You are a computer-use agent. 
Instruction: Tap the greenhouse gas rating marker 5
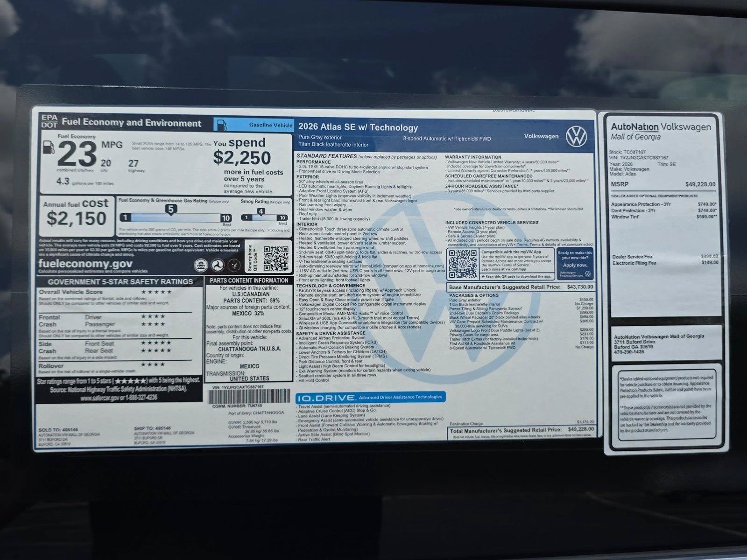(171, 210)
